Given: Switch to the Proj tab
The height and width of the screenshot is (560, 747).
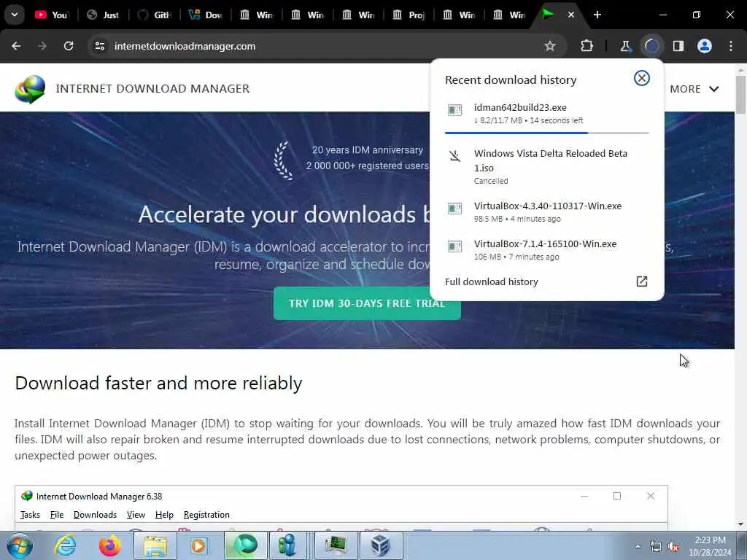Looking at the screenshot, I should coord(409,15).
